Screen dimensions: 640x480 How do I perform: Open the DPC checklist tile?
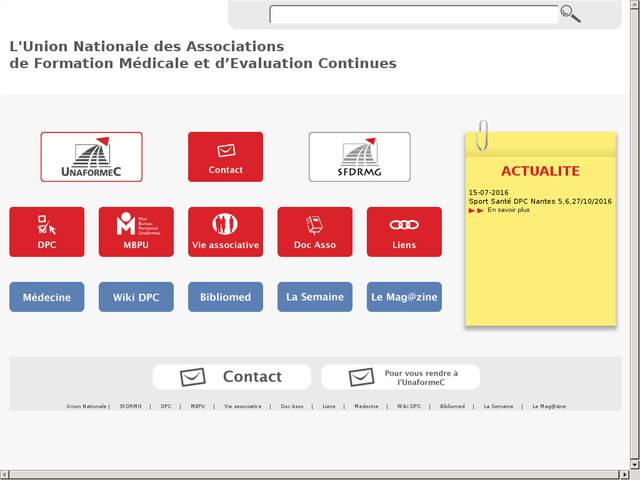click(47, 232)
